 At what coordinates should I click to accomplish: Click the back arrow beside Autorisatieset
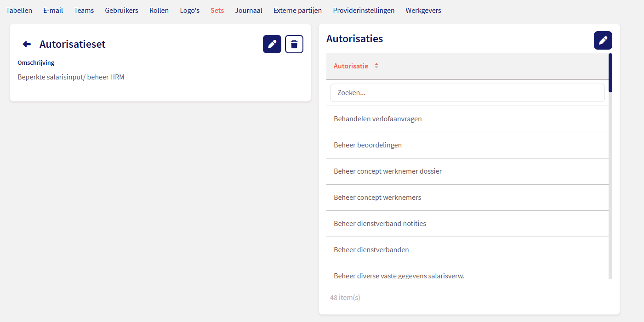point(27,44)
